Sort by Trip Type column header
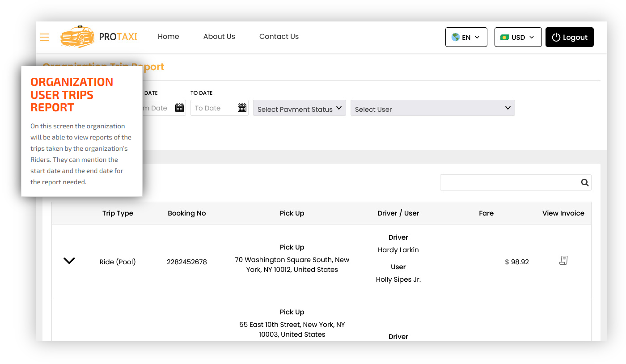 (x=118, y=213)
